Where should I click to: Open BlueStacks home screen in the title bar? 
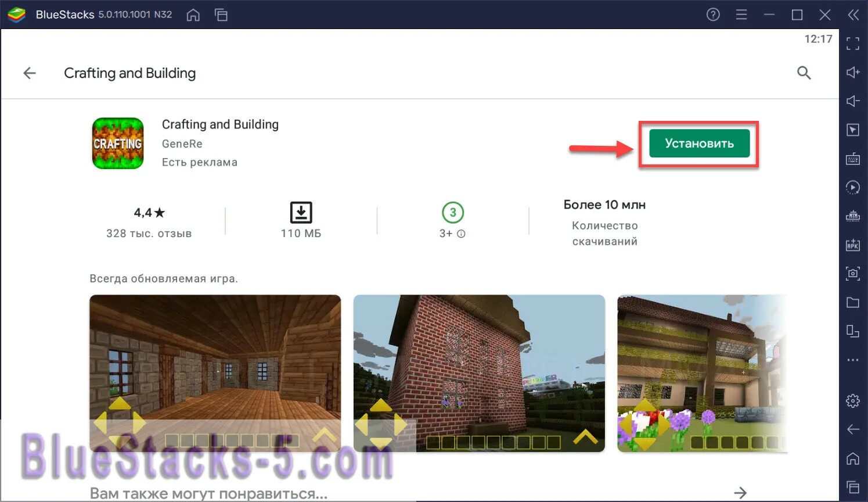pyautogui.click(x=193, y=15)
